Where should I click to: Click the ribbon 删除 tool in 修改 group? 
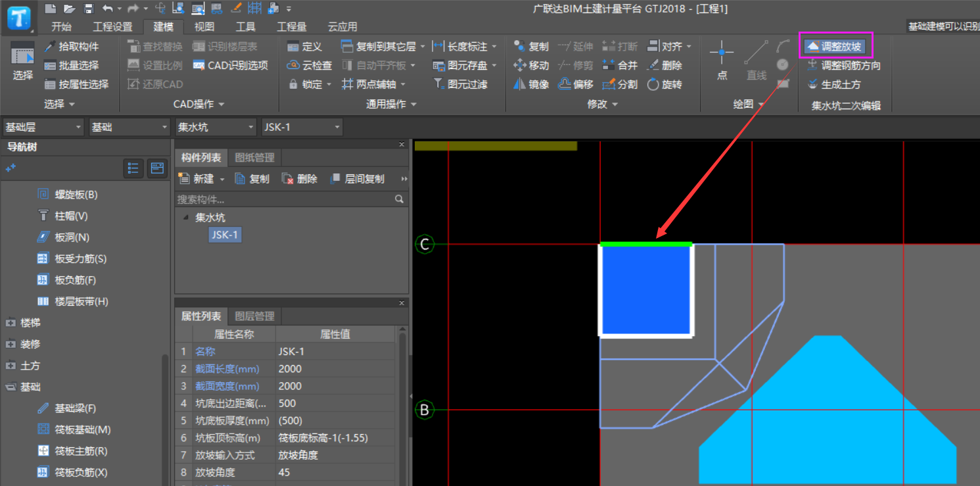click(665, 66)
